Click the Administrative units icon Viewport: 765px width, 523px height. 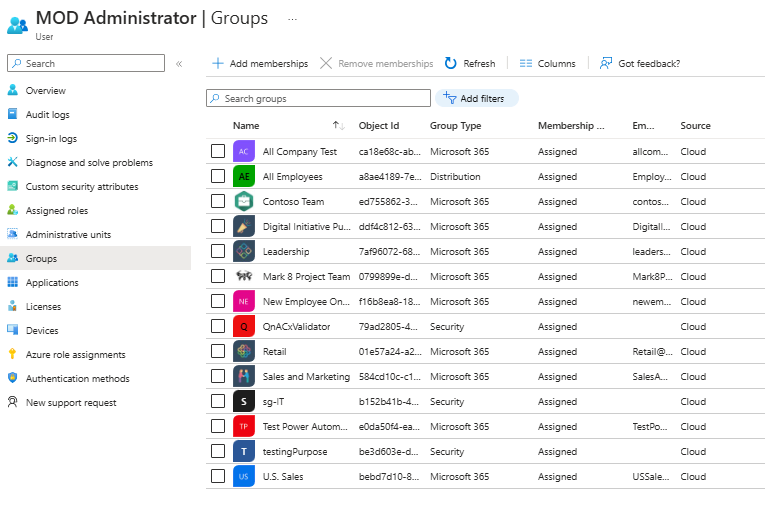coord(13,234)
